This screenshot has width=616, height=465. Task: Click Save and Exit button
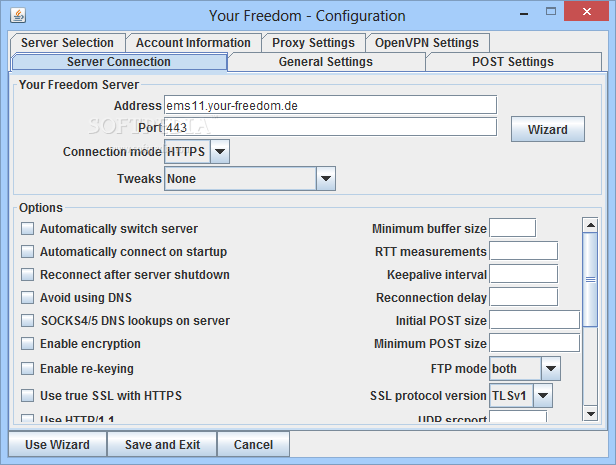pyautogui.click(x=162, y=444)
